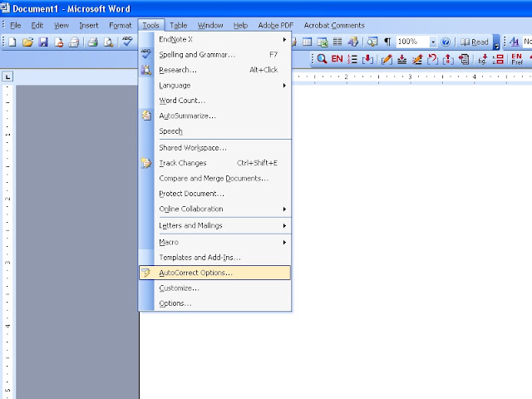
Task: Click the Edit Library Reference icon
Action: click(417, 59)
